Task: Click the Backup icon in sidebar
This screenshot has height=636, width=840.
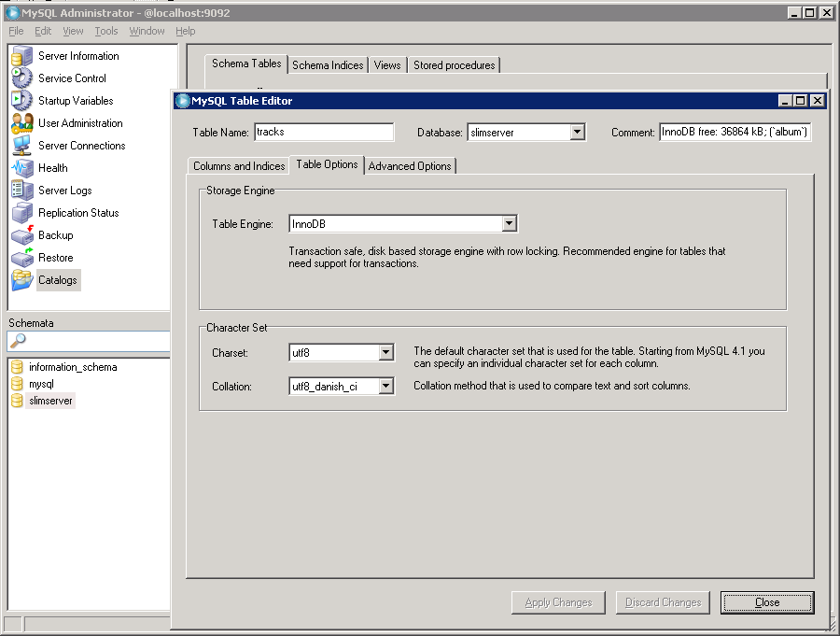Action: (22, 235)
